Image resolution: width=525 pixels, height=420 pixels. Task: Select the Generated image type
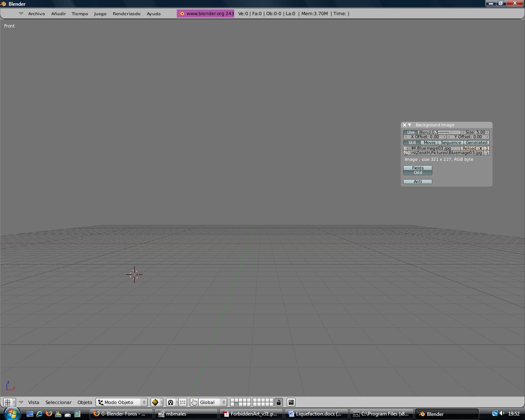tap(477, 143)
